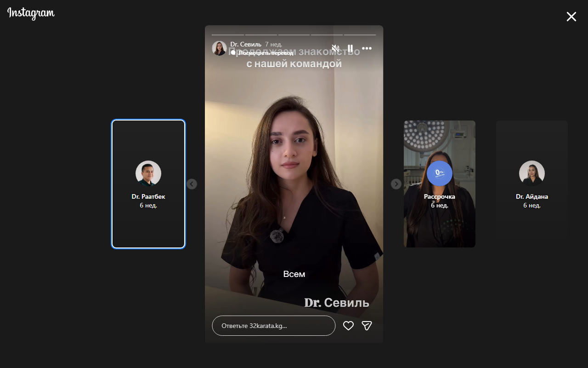The width and height of the screenshot is (588, 368).
Task: Open the Dr. Айдана highlight card
Action: coord(532,225)
